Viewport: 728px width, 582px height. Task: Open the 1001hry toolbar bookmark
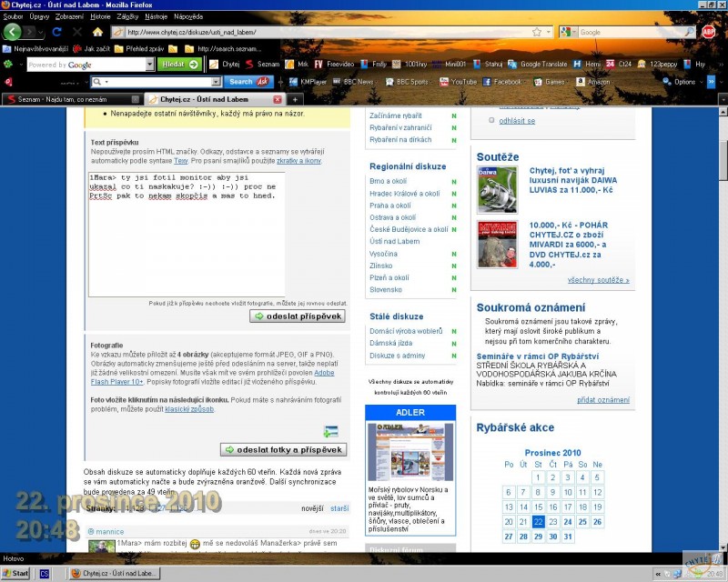(409, 64)
